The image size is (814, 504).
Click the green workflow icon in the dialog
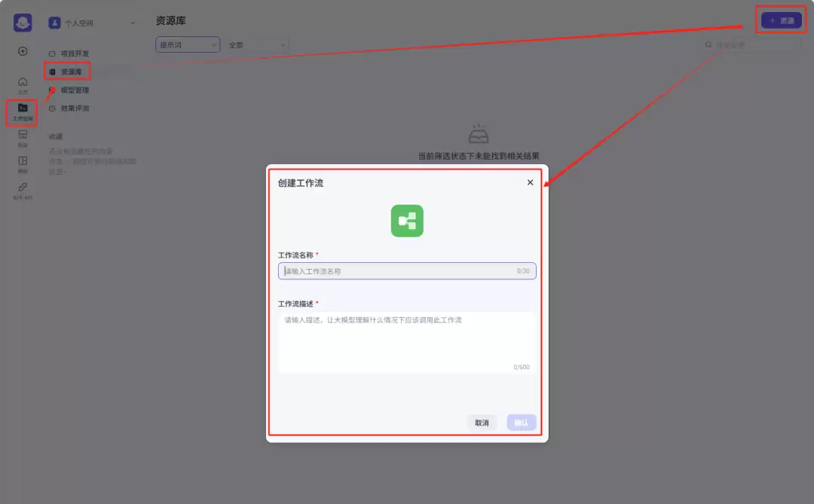coord(407,221)
